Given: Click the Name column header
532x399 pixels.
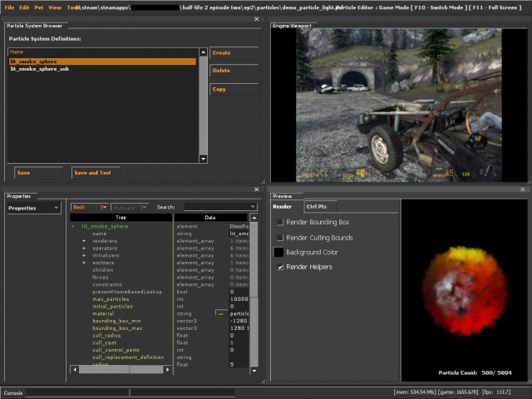Looking at the screenshot, I should 102,52.
